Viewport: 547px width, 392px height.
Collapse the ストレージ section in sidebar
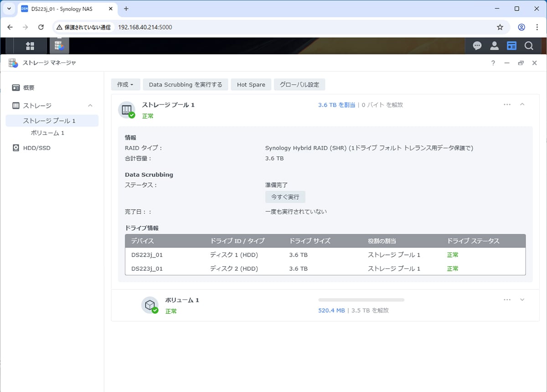coord(90,105)
